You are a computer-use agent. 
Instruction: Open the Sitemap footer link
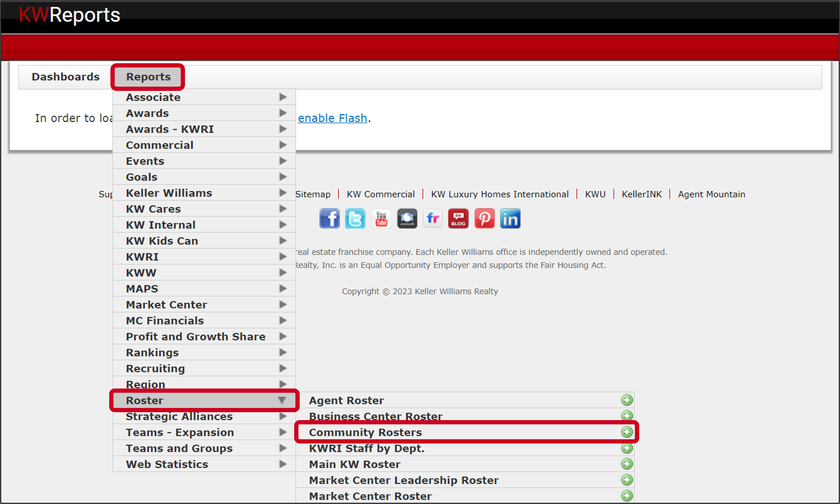coord(313,194)
